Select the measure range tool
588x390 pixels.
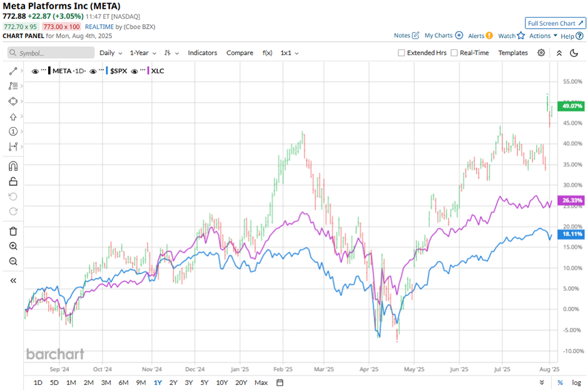[13, 146]
